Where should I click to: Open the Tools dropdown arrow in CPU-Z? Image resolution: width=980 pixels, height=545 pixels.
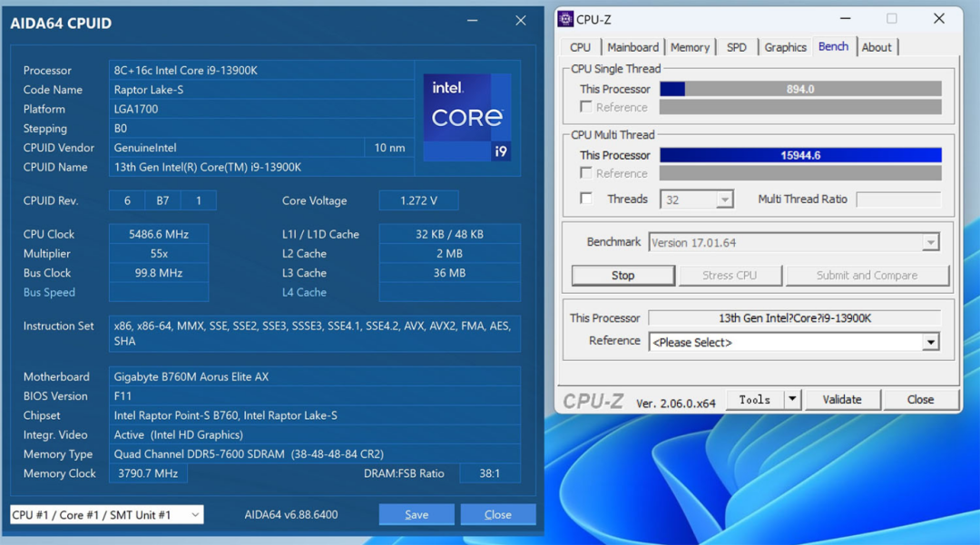(x=792, y=399)
